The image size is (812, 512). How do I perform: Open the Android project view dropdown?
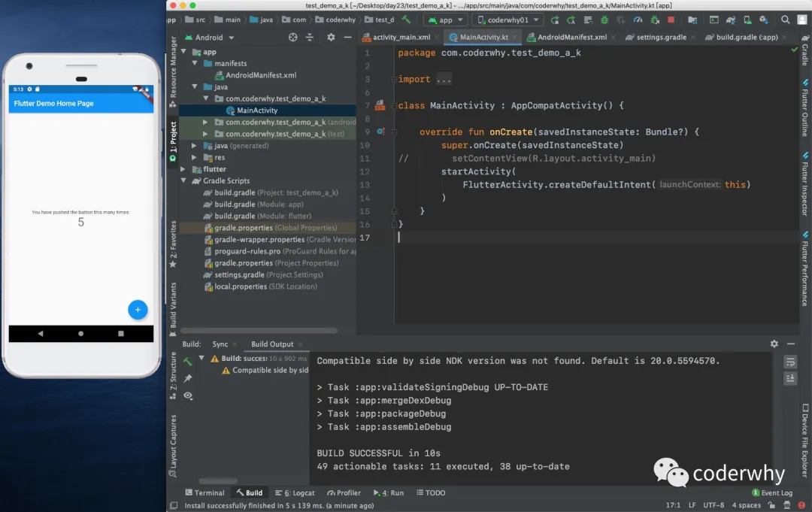pyautogui.click(x=210, y=38)
